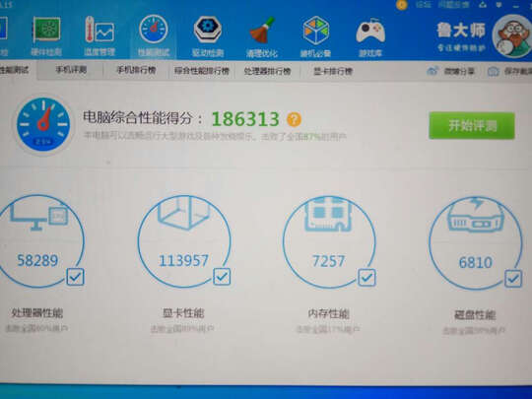
Task: Open 驱动检测 driver check icon
Action: [x=208, y=36]
